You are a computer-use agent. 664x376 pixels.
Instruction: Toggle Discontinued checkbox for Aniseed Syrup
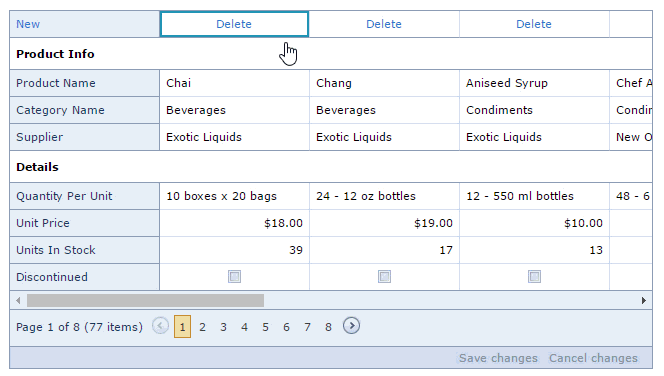click(534, 276)
